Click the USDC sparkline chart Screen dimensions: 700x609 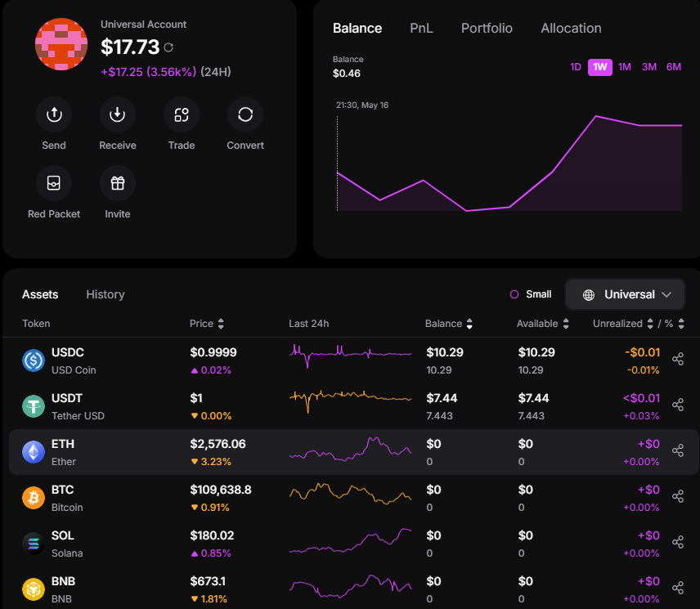(351, 355)
